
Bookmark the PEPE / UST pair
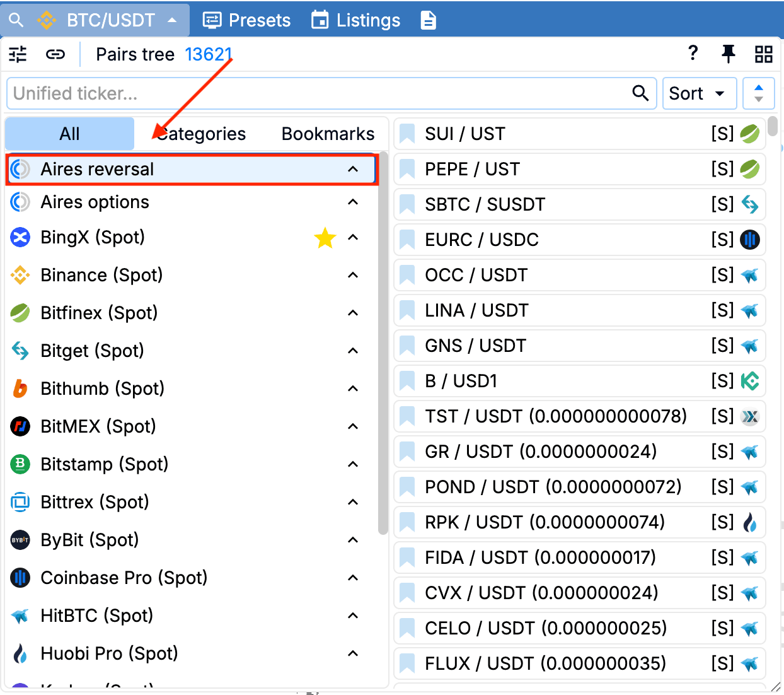[x=407, y=169]
